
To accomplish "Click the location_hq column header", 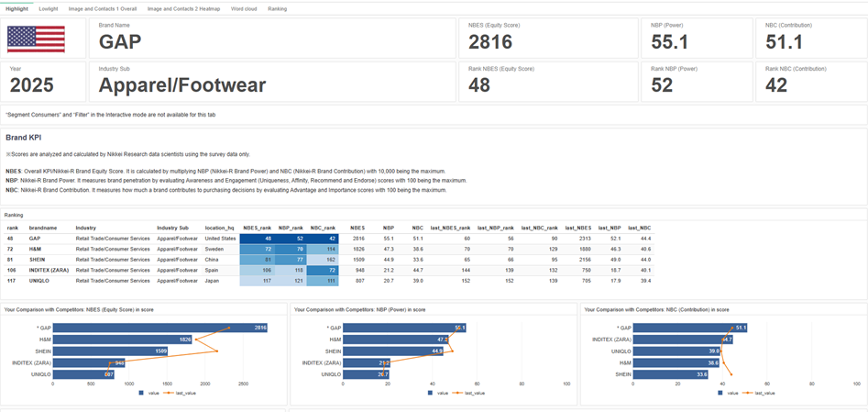I will [x=220, y=227].
